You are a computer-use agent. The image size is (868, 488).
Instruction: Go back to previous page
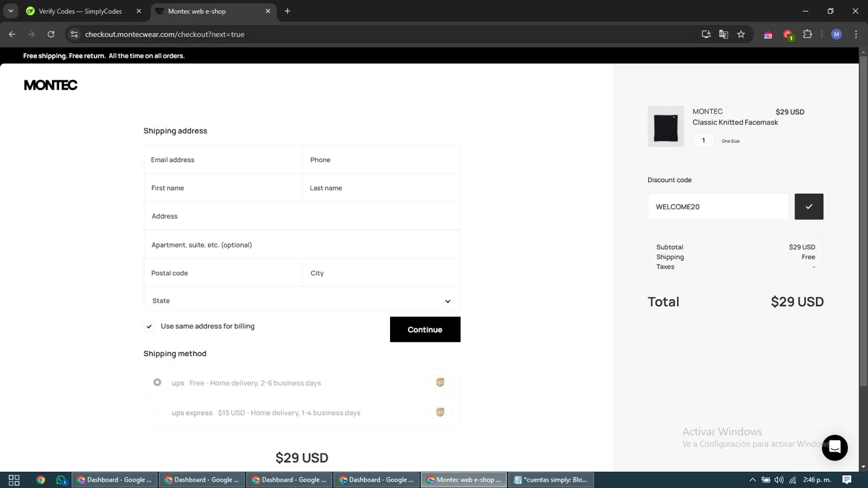pos(12,34)
